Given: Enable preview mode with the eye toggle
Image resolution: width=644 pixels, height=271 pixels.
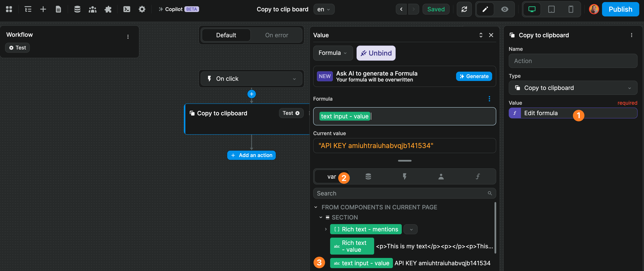Looking at the screenshot, I should click(505, 9).
